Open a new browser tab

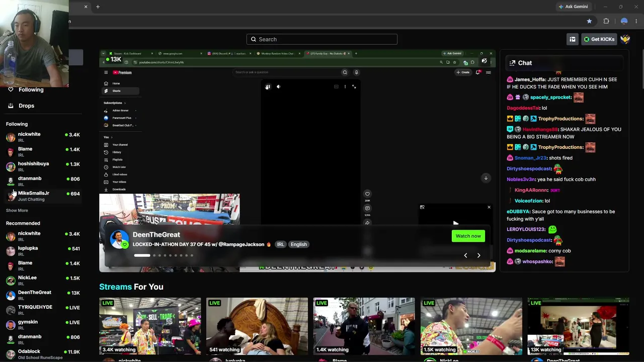coord(98,7)
